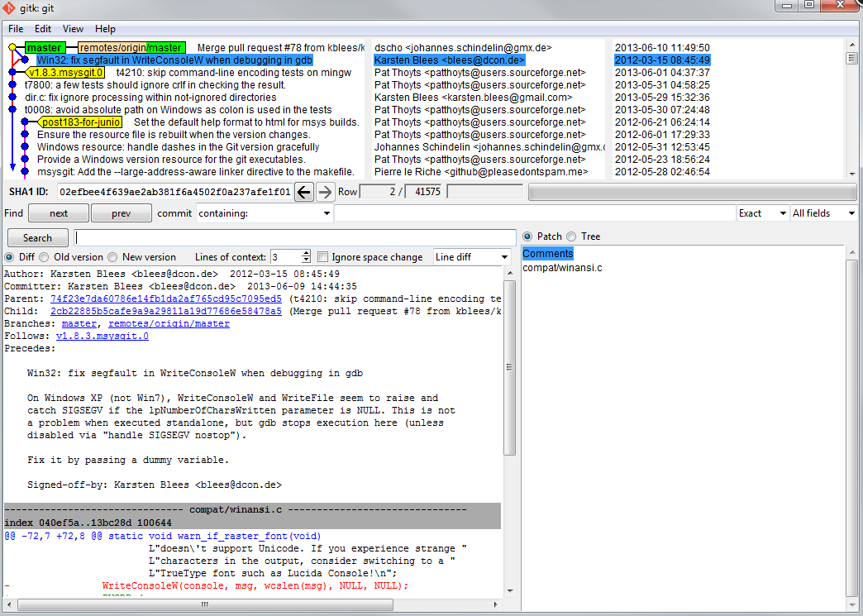Select the Patch radio button

(x=527, y=236)
